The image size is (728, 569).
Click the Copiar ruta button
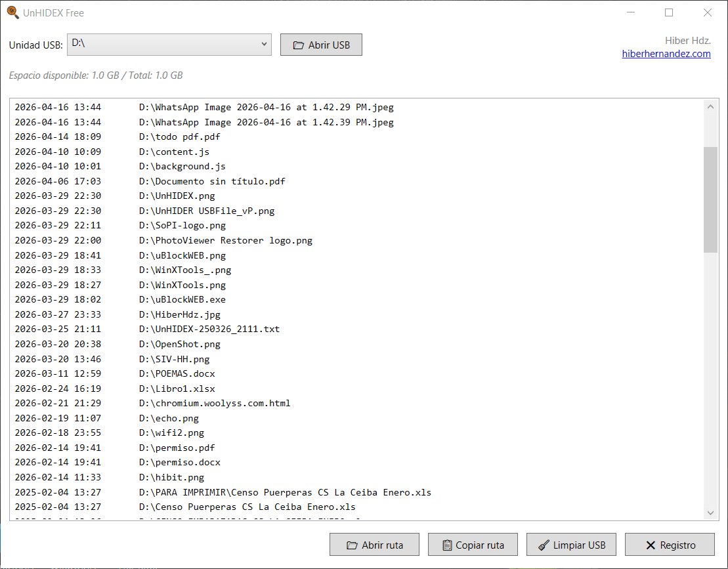click(x=473, y=544)
